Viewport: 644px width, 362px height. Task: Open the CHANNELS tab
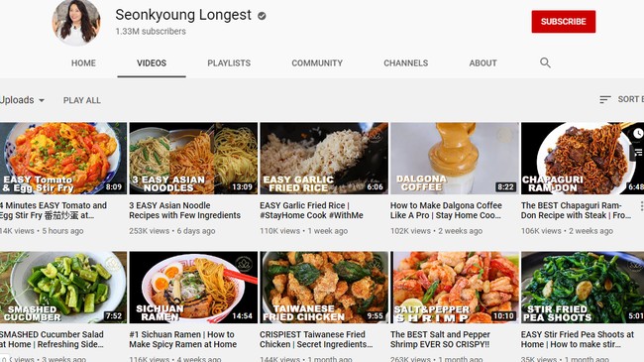click(x=406, y=63)
